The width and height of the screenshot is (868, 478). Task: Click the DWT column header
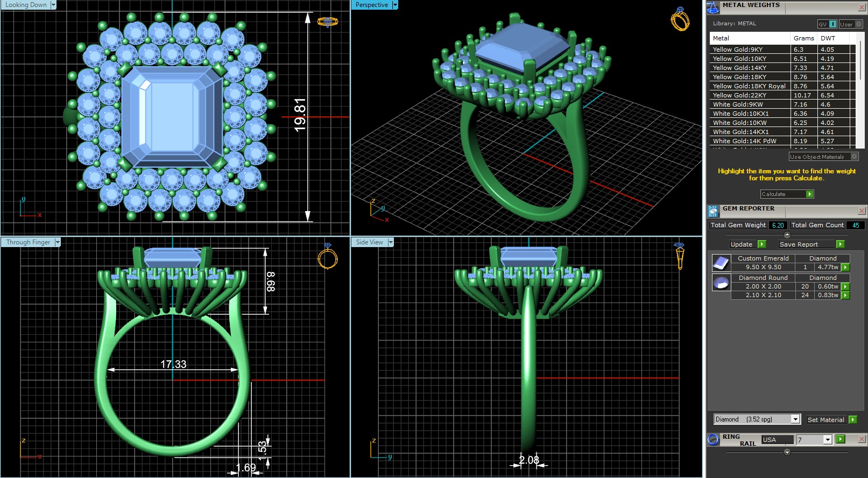(x=834, y=38)
